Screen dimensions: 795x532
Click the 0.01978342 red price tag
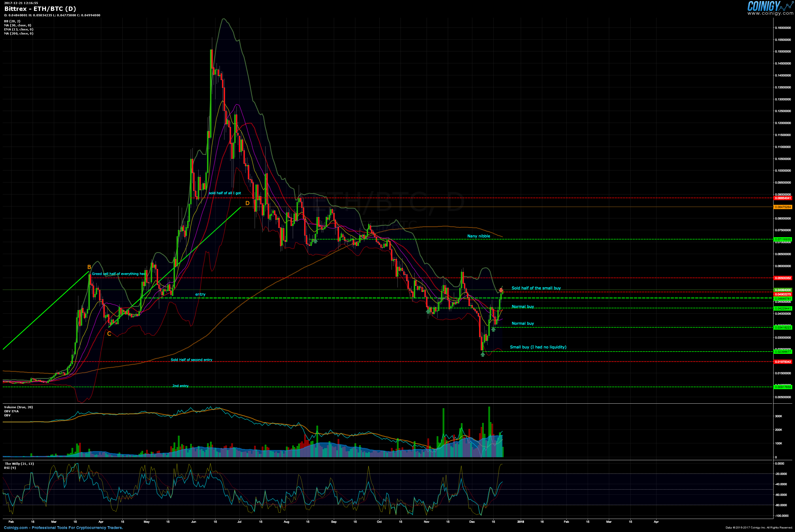tap(783, 362)
